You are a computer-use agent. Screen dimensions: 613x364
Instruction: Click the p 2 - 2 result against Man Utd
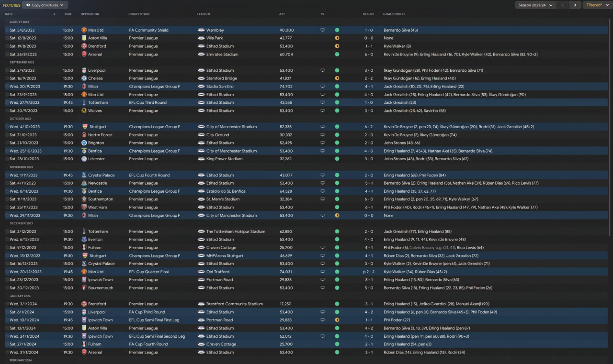[368, 272]
